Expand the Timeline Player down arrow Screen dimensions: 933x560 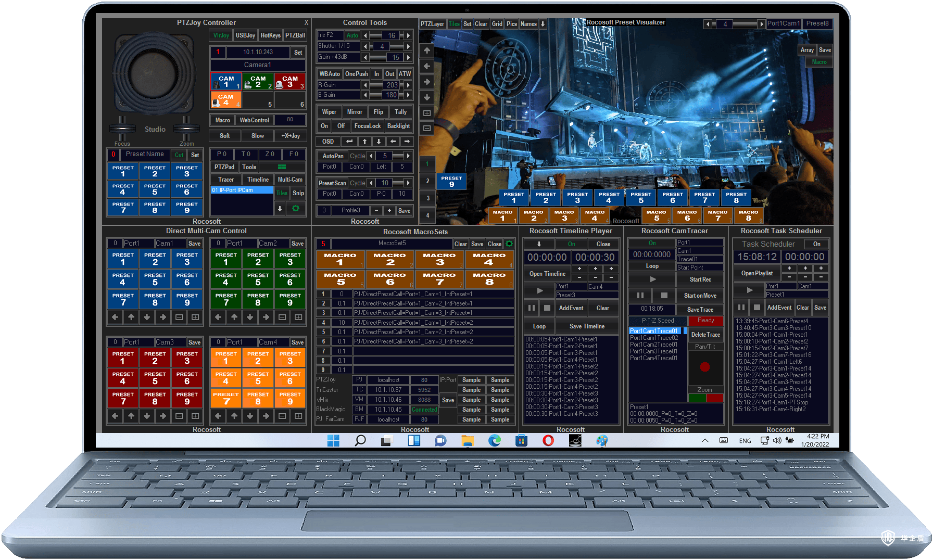[539, 244]
